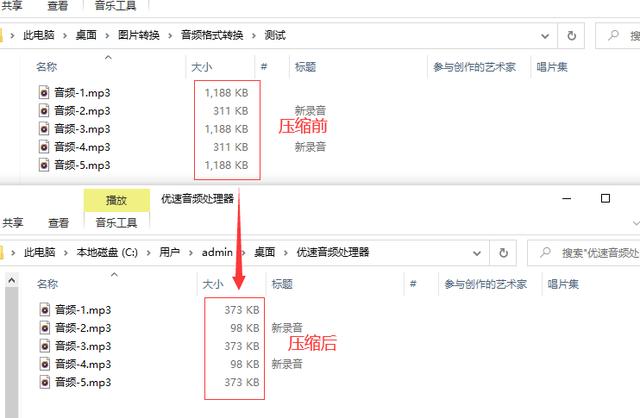This screenshot has height=418, width=640.
Task: Click 373 KB size of lower 音频-5.mp3
Action: 242,382
